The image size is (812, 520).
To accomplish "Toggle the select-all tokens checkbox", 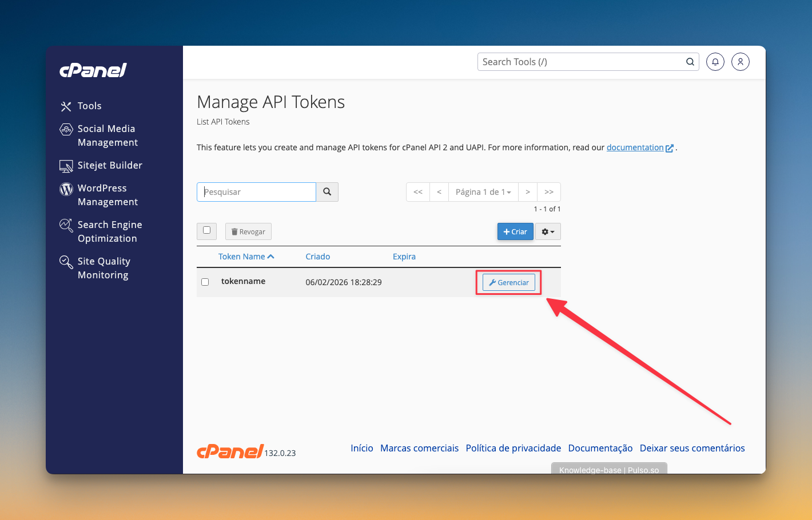I will click(206, 231).
